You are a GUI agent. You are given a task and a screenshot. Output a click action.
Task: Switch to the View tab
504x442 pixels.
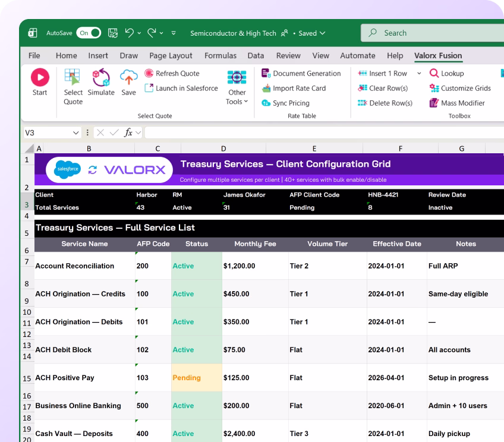[x=321, y=56]
